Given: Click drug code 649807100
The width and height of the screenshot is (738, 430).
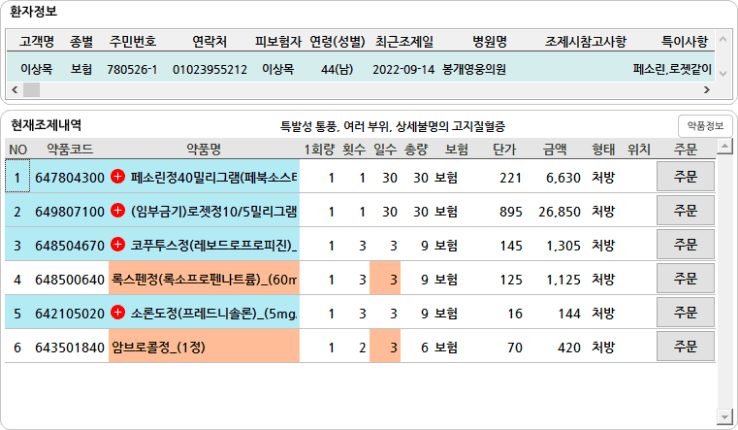Looking at the screenshot, I should [x=70, y=212].
